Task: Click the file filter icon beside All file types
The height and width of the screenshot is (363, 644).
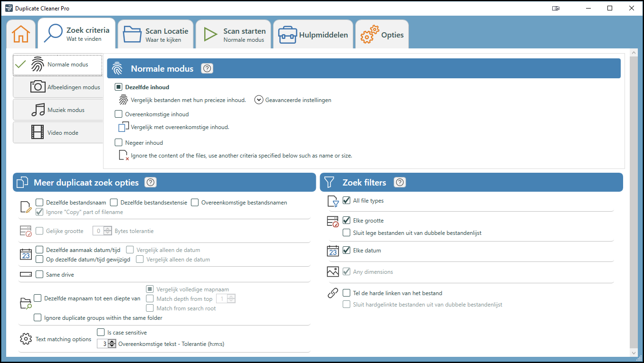Action: pos(333,201)
